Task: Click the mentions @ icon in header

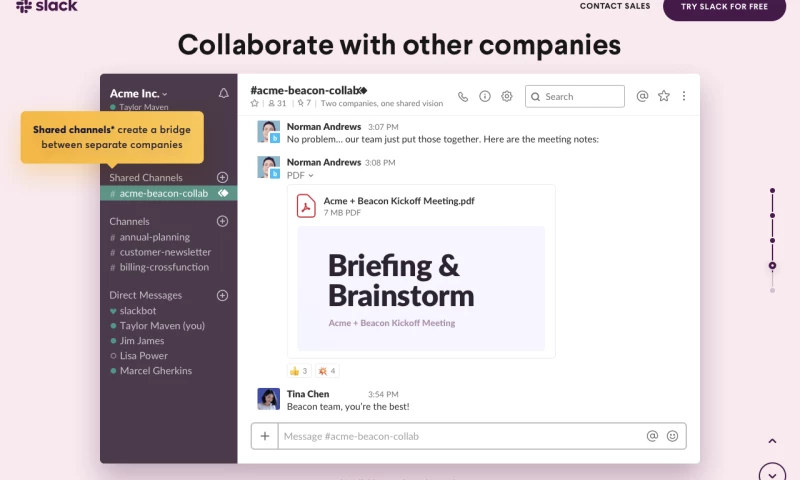Action: coord(643,97)
